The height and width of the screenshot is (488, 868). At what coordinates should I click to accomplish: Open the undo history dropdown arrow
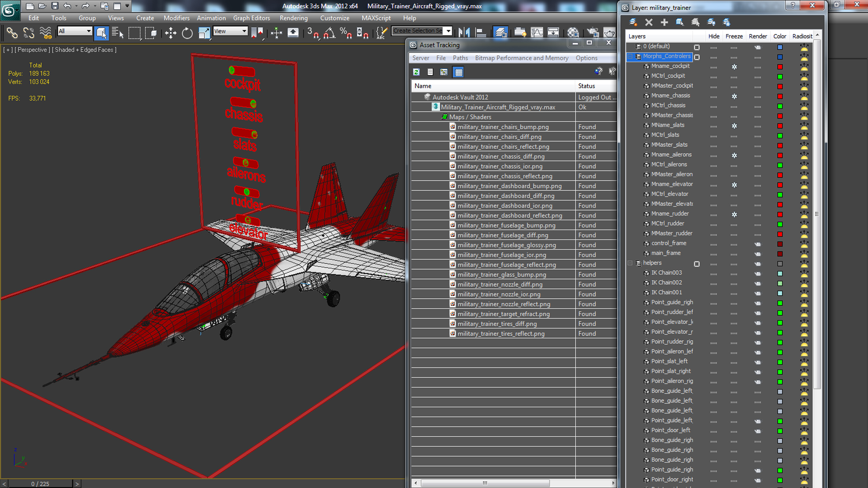pos(76,6)
